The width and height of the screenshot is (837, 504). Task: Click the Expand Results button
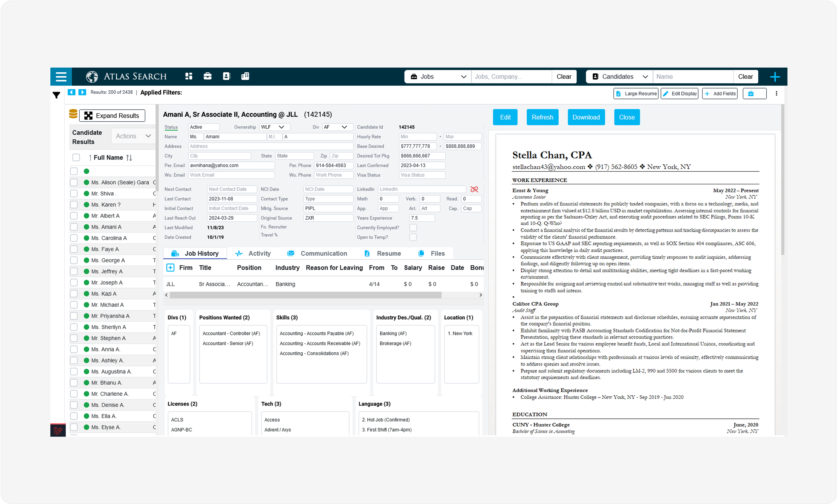pos(112,115)
